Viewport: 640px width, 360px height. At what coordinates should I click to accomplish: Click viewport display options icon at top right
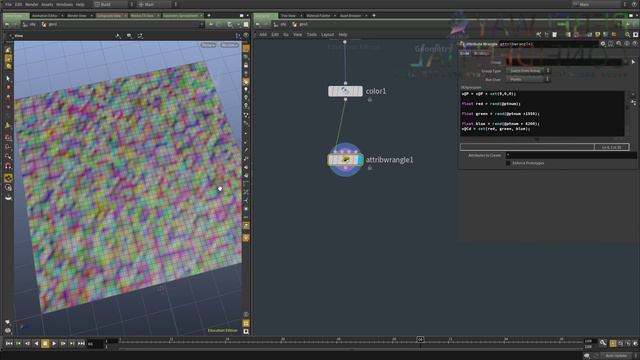[x=246, y=36]
